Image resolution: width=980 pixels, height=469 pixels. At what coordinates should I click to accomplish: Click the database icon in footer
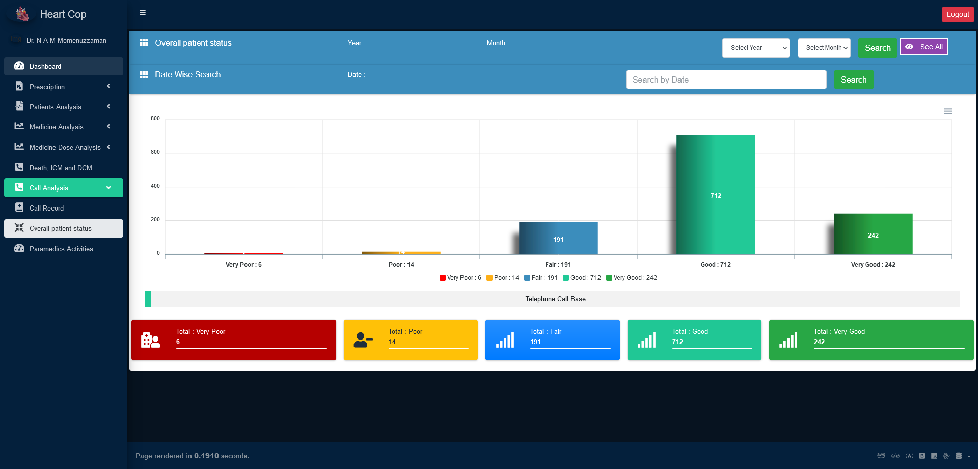pos(959,456)
